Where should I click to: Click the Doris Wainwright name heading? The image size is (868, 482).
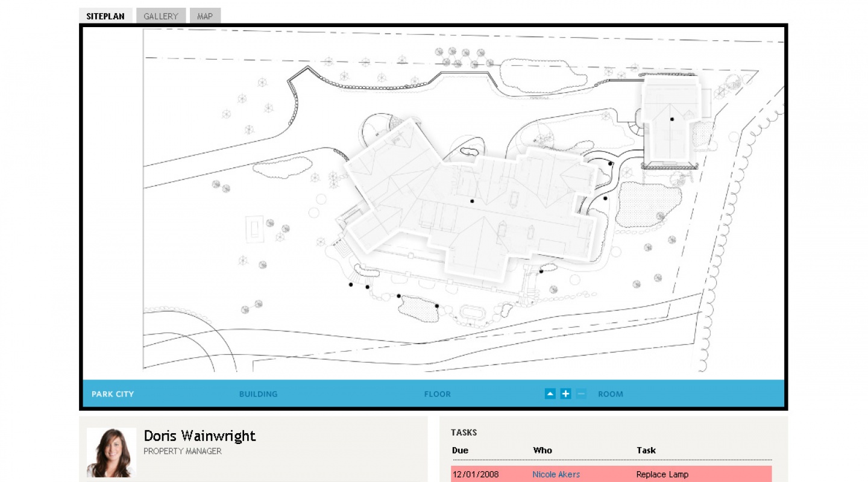200,436
